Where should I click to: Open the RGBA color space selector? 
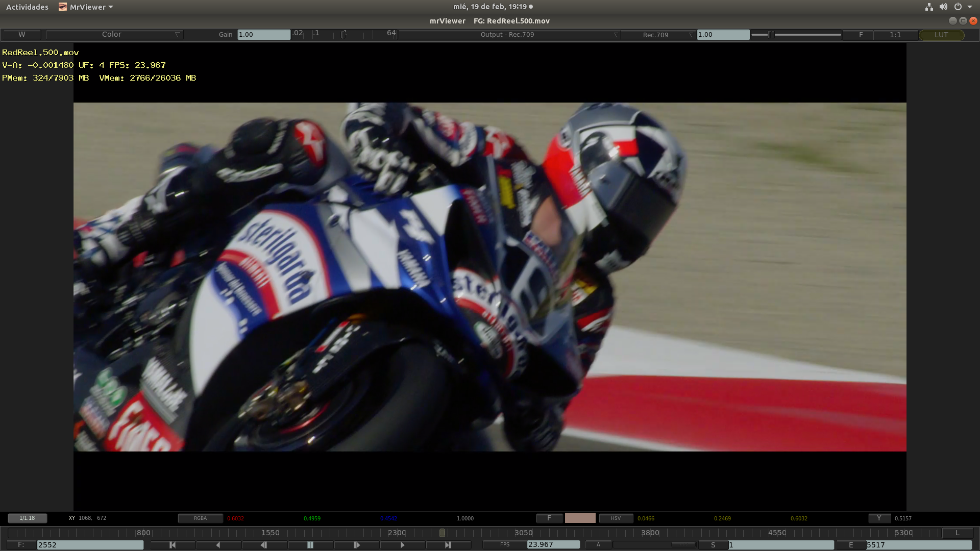(x=200, y=518)
